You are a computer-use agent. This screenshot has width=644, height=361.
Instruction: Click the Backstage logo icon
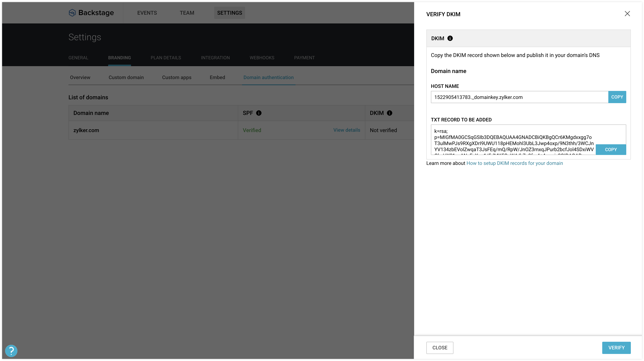click(72, 13)
